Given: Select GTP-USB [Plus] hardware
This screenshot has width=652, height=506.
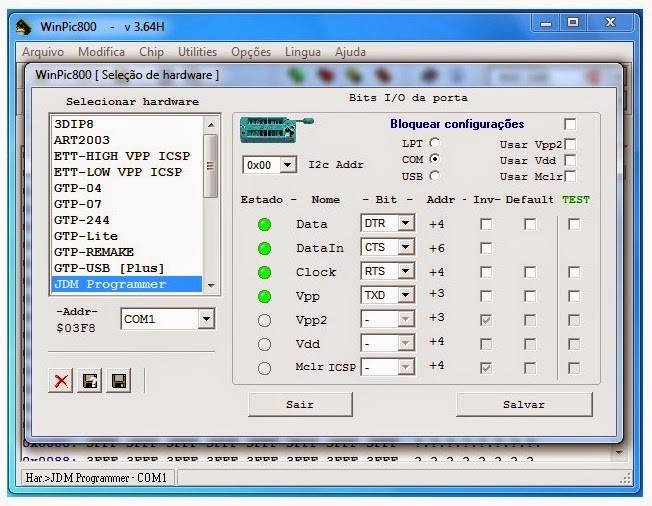Looking at the screenshot, I should point(127,268).
